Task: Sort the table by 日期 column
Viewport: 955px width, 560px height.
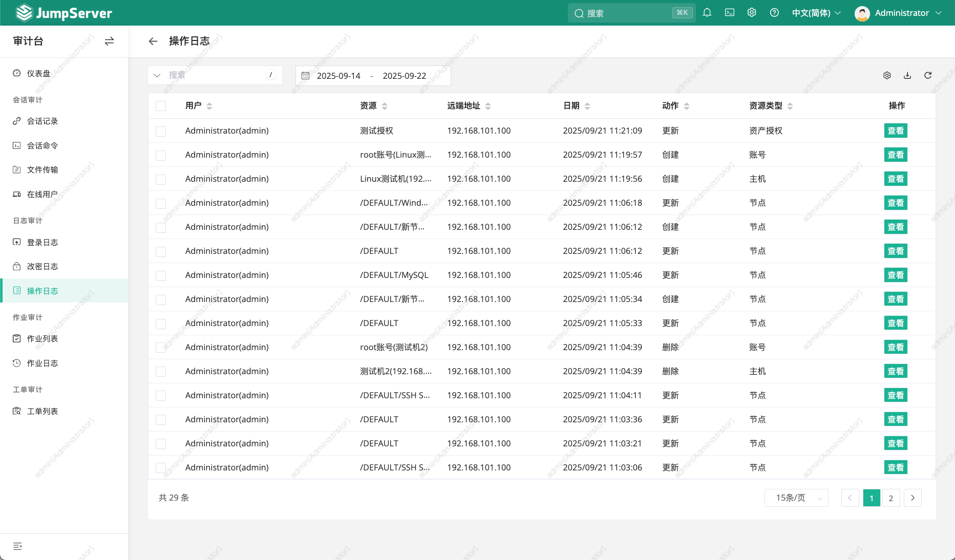Action: coord(587,106)
